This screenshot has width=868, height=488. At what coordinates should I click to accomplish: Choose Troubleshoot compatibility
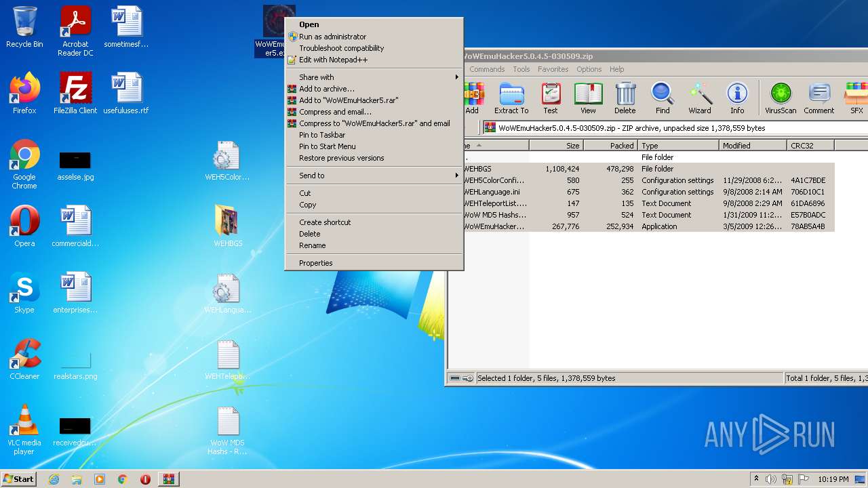374,48
